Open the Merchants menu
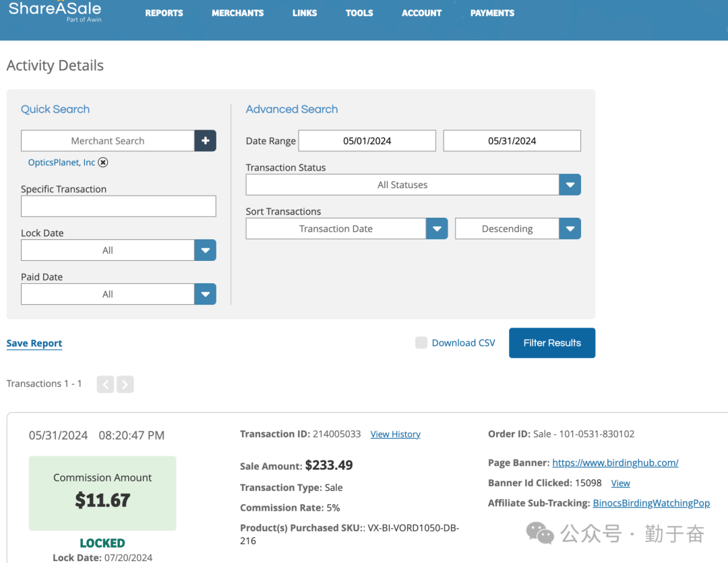The width and height of the screenshot is (728, 563). 237,13
